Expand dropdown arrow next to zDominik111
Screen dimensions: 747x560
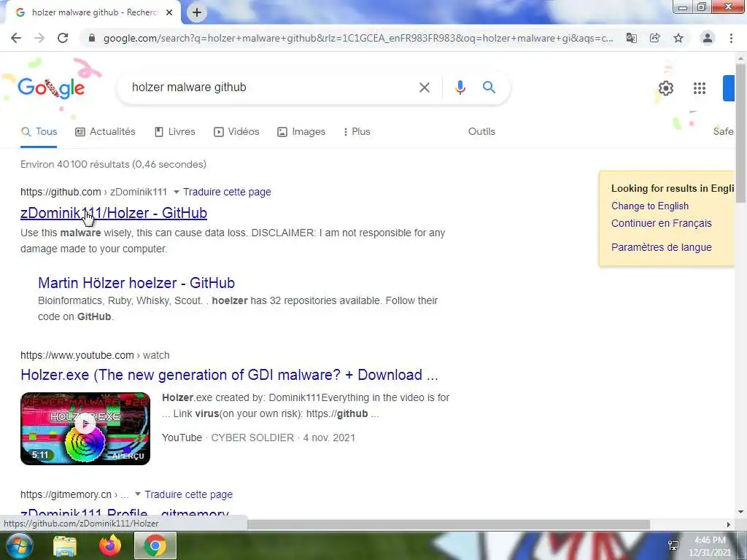[177, 192]
